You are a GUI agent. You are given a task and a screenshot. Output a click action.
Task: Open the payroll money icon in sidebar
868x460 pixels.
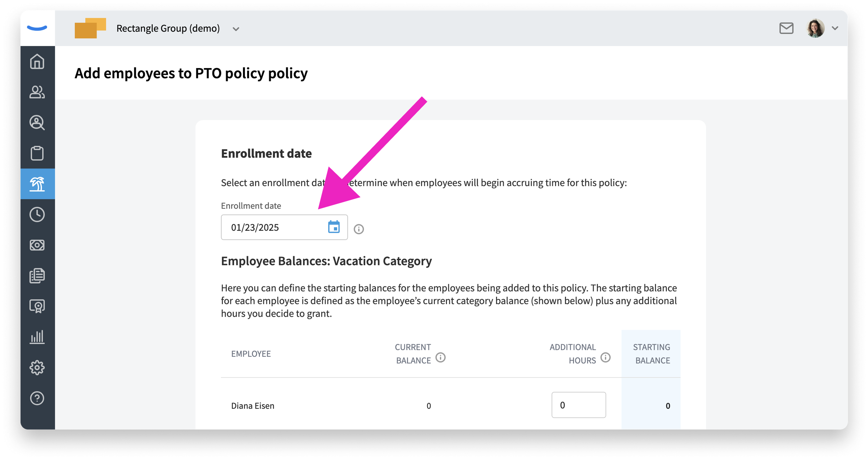(37, 245)
